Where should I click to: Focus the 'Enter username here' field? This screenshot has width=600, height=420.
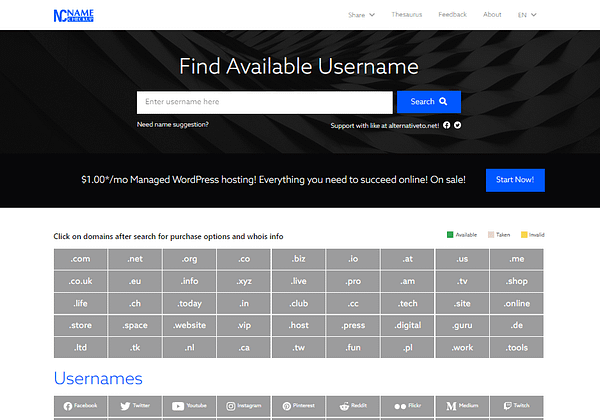(264, 102)
